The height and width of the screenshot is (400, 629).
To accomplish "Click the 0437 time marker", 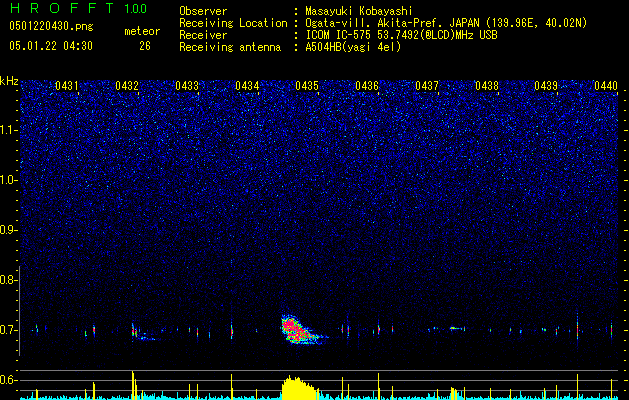I will pos(427,86).
